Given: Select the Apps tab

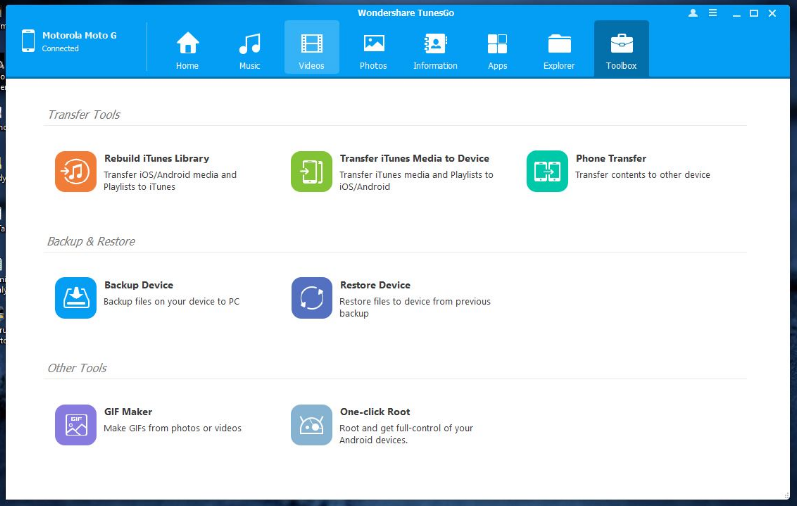Looking at the screenshot, I should pos(497,49).
